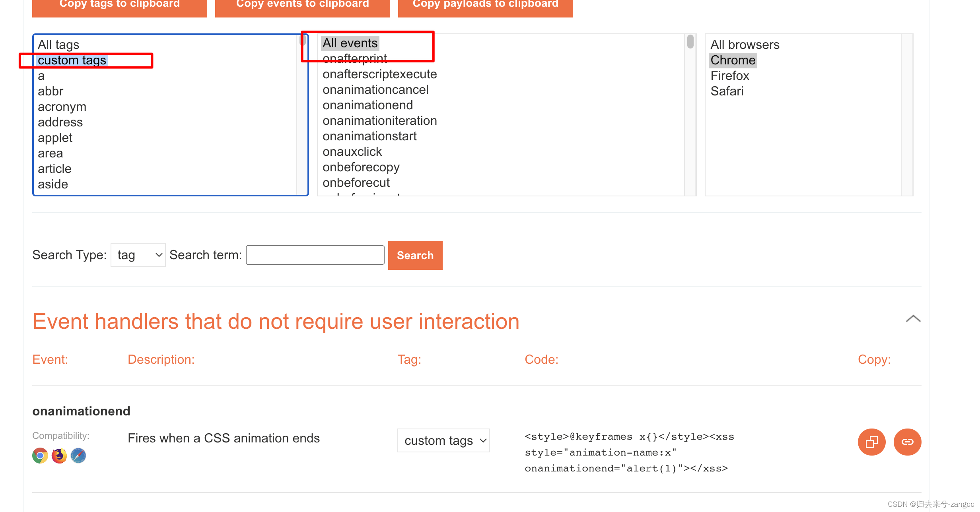Select onbeforecut event
Screen dimensions: 980x512
pos(356,182)
